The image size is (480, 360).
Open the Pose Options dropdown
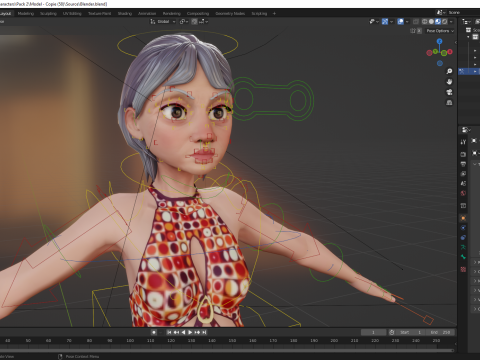point(440,31)
